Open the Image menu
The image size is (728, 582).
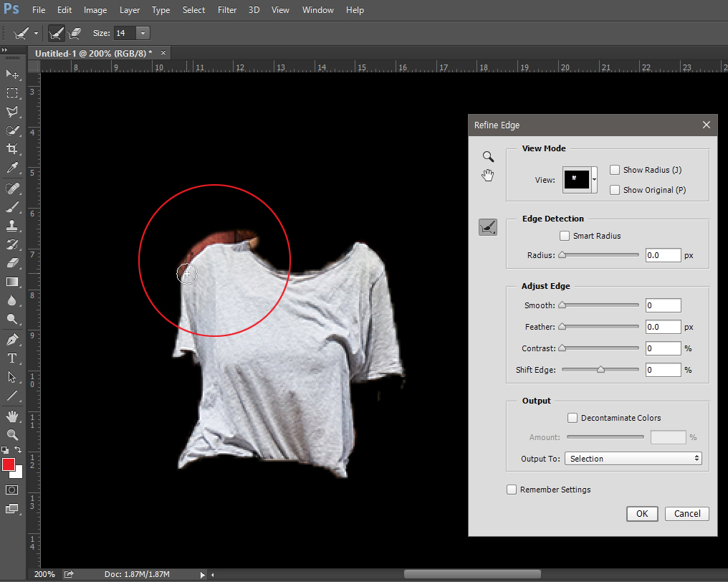[x=95, y=10]
